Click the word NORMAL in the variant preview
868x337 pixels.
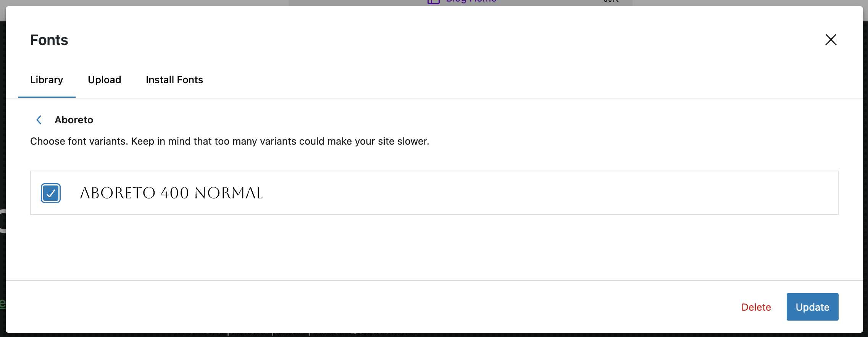tap(229, 193)
